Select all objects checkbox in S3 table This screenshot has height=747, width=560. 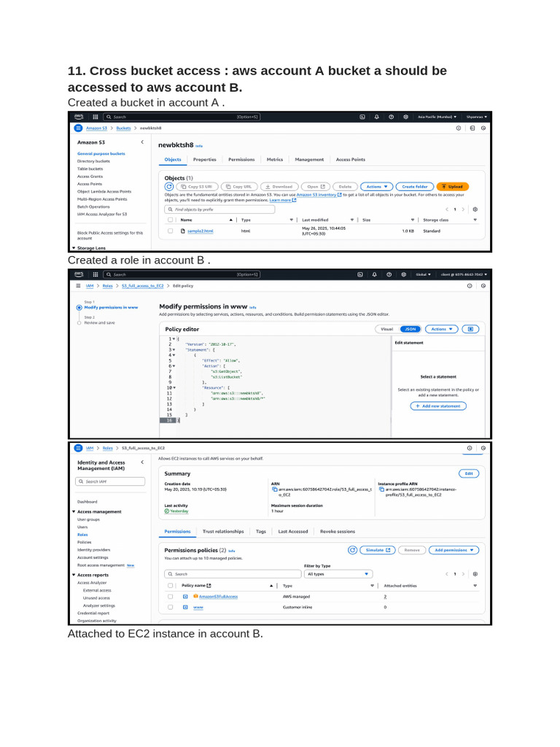pyautogui.click(x=170, y=220)
